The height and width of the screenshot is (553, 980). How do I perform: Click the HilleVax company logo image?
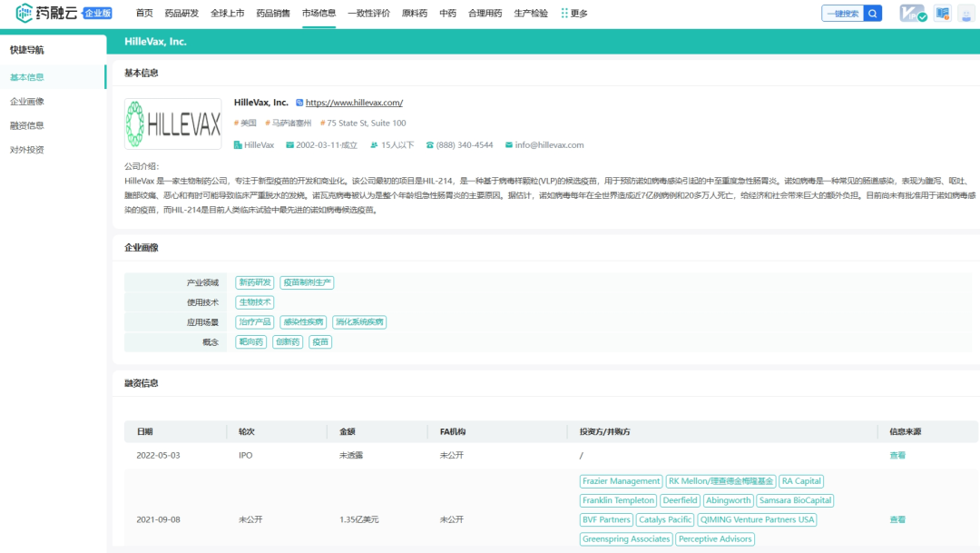[172, 124]
